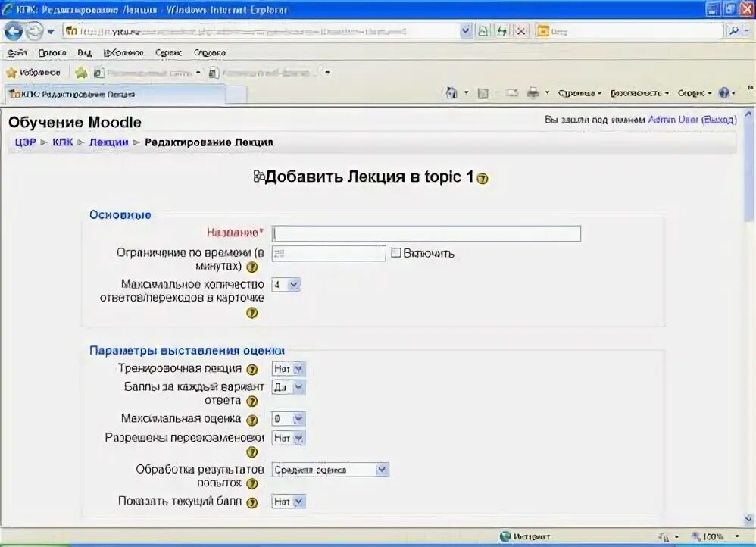
Task: Click the time limit minutes input field
Action: pyautogui.click(x=329, y=253)
